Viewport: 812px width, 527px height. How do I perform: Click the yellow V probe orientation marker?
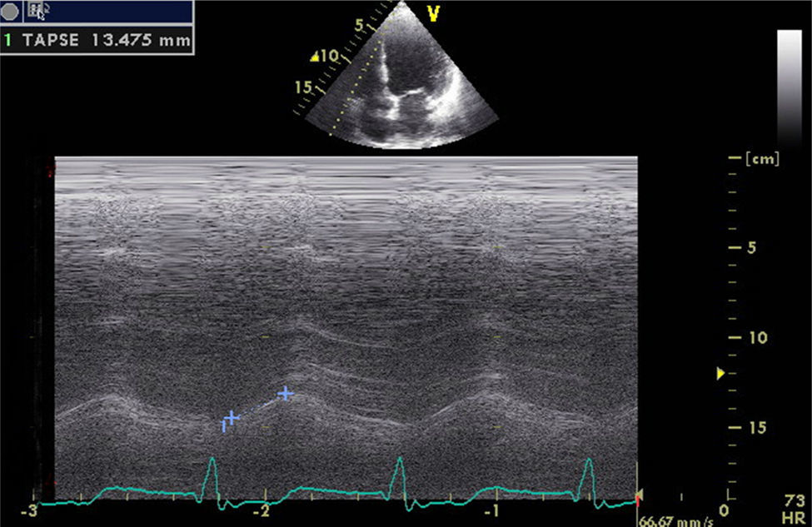coord(433,12)
